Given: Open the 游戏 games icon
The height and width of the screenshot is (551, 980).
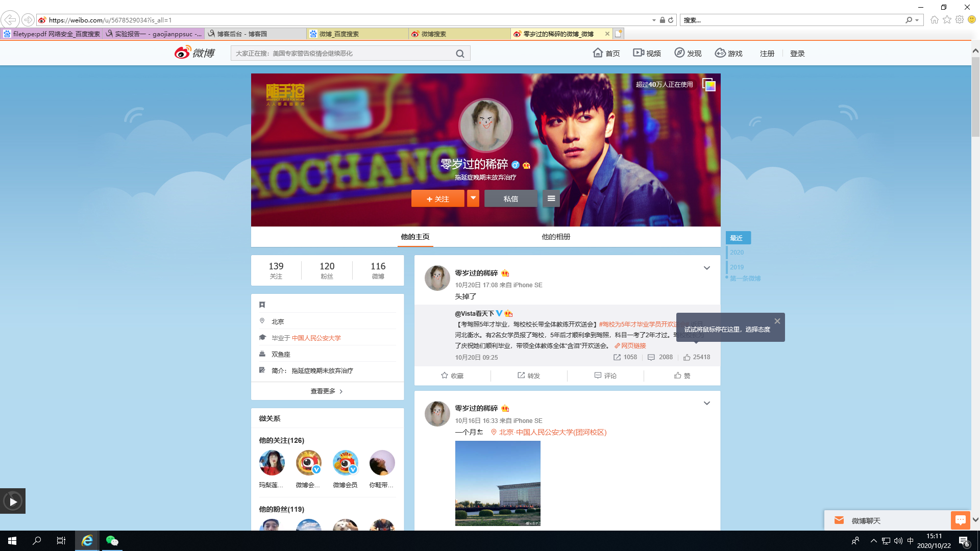Looking at the screenshot, I should 720,53.
